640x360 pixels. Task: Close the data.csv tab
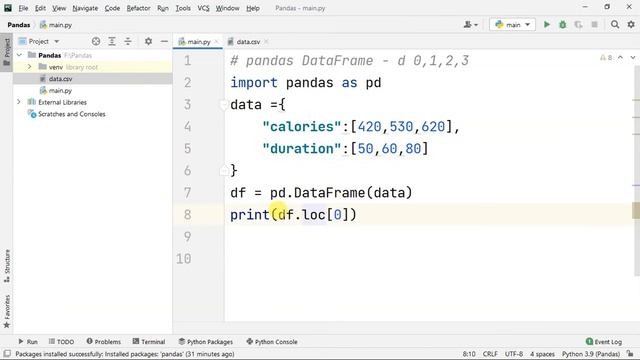266,42
